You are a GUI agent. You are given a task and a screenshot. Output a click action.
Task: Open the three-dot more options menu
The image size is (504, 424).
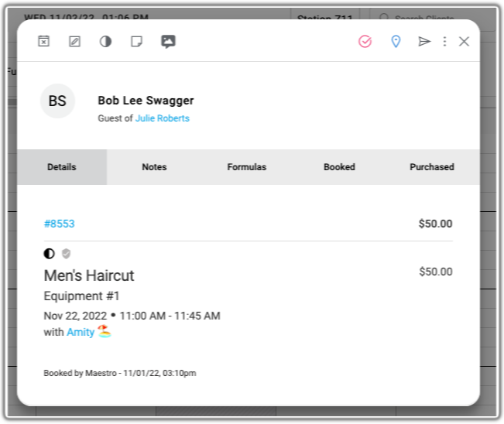[x=444, y=42]
